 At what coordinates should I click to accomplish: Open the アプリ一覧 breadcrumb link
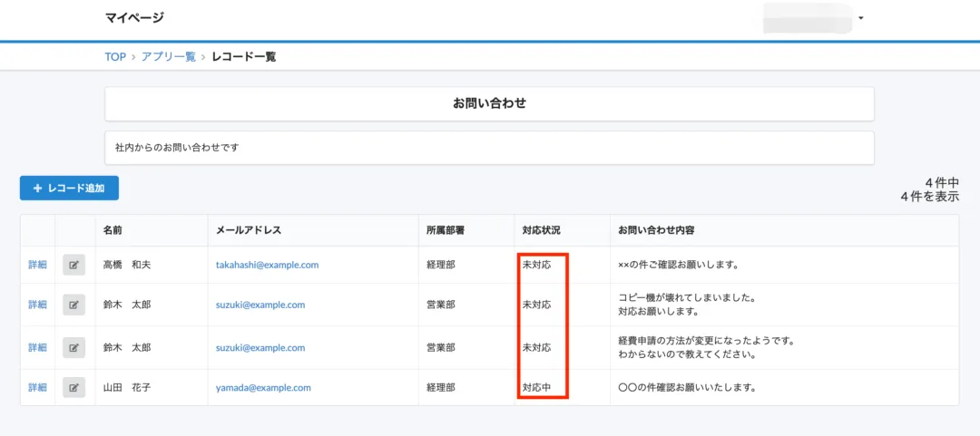[169, 57]
